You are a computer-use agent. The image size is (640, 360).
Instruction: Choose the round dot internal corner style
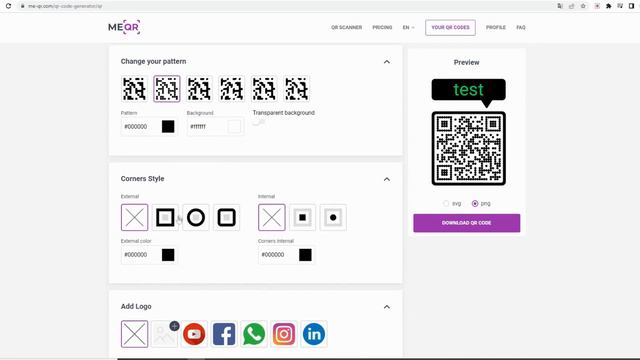tap(333, 217)
